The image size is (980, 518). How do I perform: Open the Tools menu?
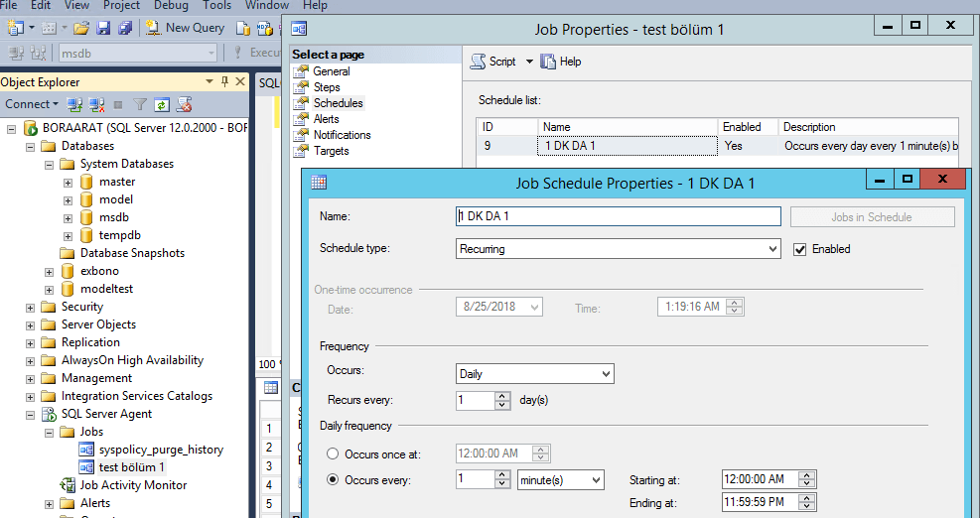pyautogui.click(x=216, y=6)
